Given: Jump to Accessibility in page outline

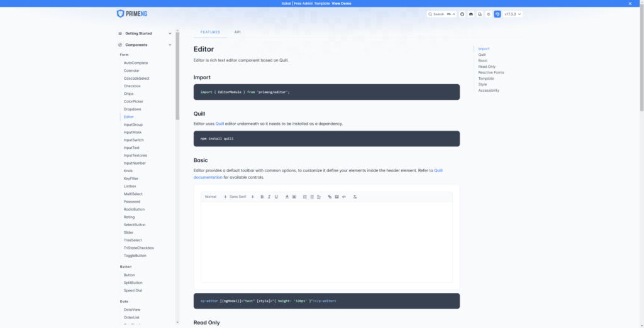Looking at the screenshot, I should [x=489, y=90].
